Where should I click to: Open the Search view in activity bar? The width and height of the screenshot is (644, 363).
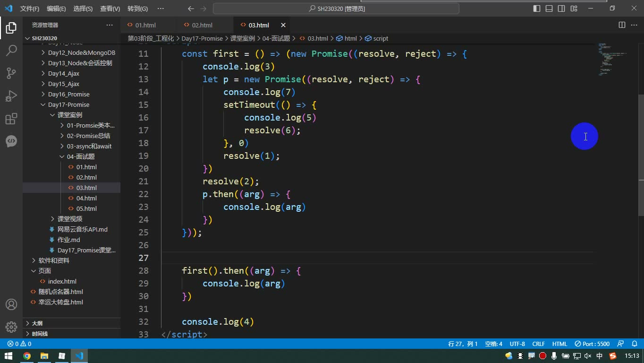pyautogui.click(x=11, y=51)
